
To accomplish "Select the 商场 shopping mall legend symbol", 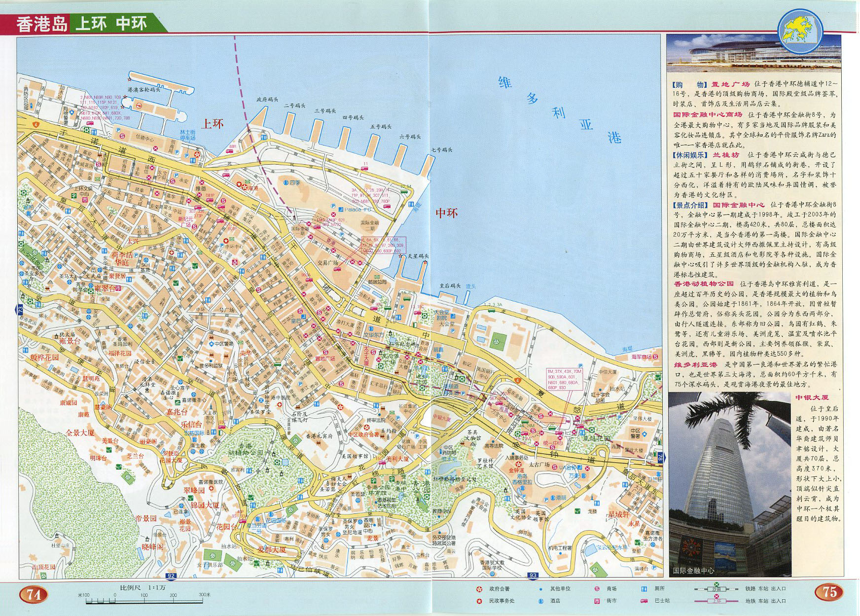I will 597,589.
